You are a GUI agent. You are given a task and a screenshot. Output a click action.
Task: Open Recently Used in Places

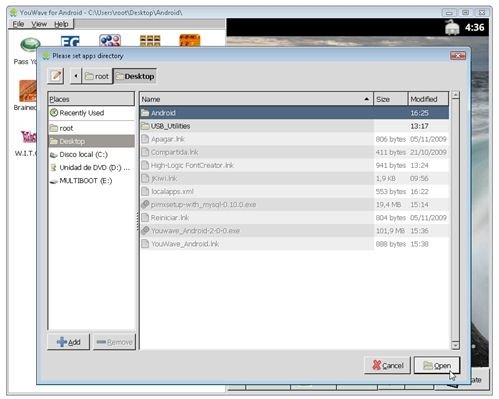coord(91,113)
